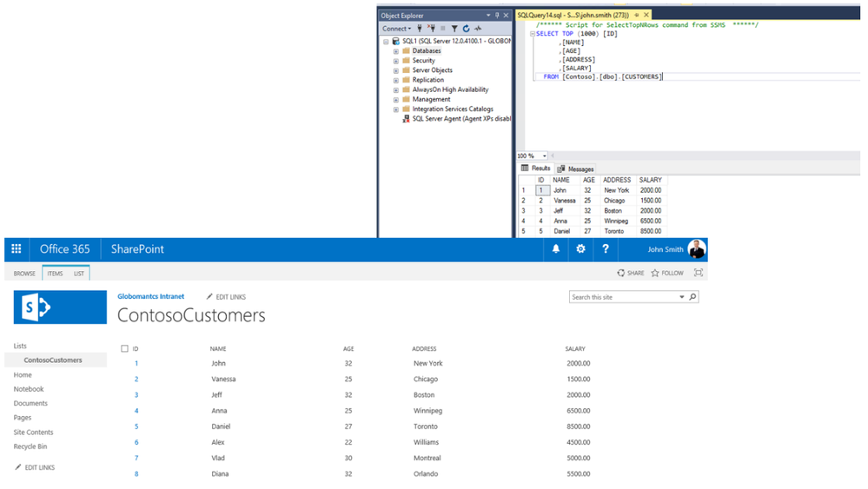Switch to the Results tab
Screen dimensions: 868x489
point(536,169)
